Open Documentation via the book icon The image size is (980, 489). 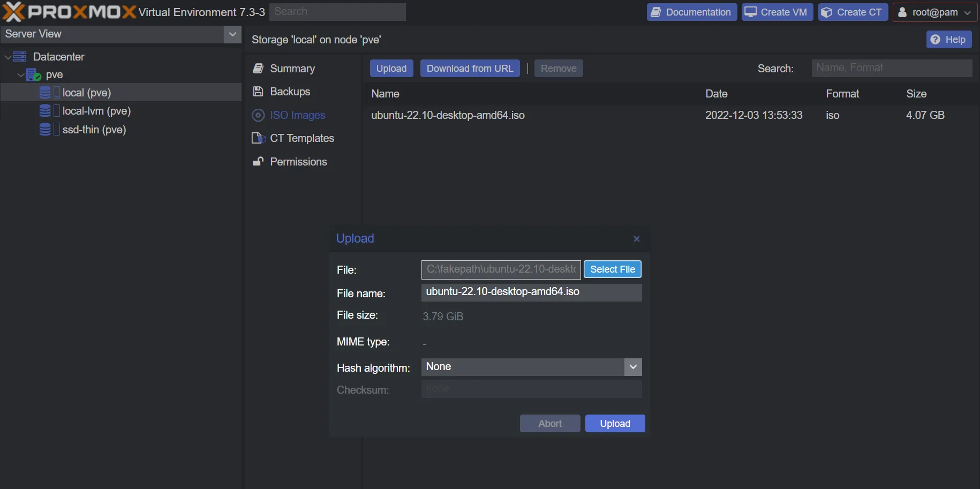(657, 12)
